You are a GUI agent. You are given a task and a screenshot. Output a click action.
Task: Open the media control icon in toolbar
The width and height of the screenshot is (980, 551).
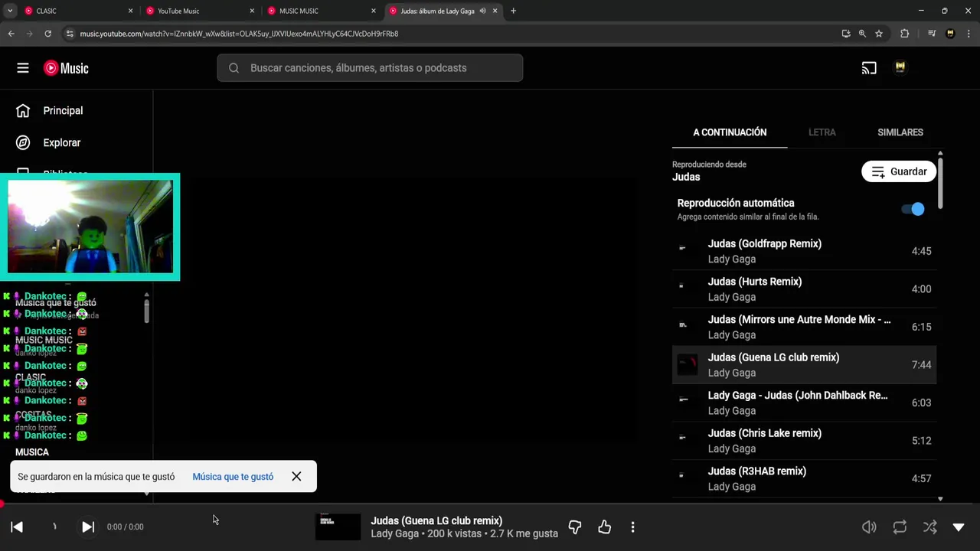pyautogui.click(x=932, y=34)
